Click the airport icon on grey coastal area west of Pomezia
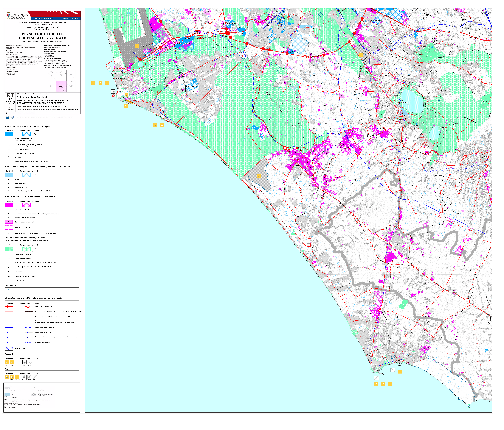Image resolution: width=504 pixels, height=430 pixels. [x=259, y=176]
